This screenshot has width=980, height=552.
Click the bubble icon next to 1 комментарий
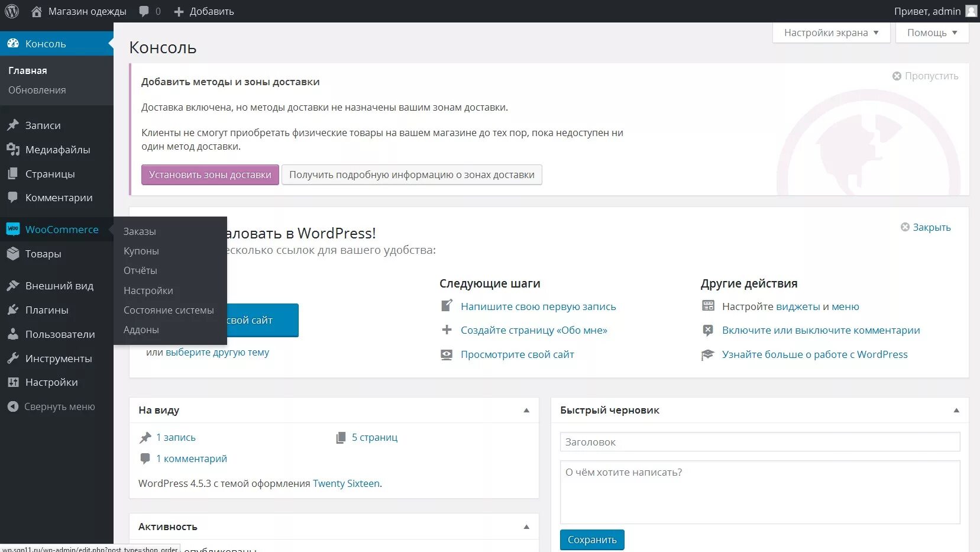pos(145,459)
